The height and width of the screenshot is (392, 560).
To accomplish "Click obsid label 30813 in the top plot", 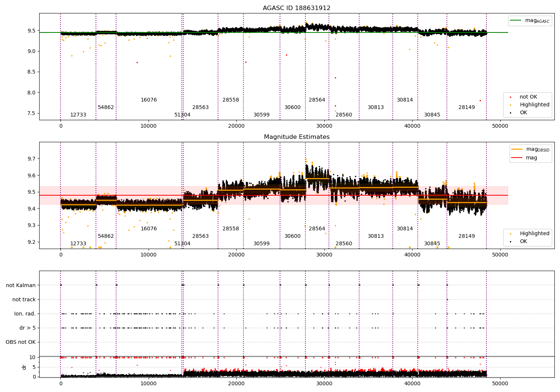I will (x=376, y=108).
